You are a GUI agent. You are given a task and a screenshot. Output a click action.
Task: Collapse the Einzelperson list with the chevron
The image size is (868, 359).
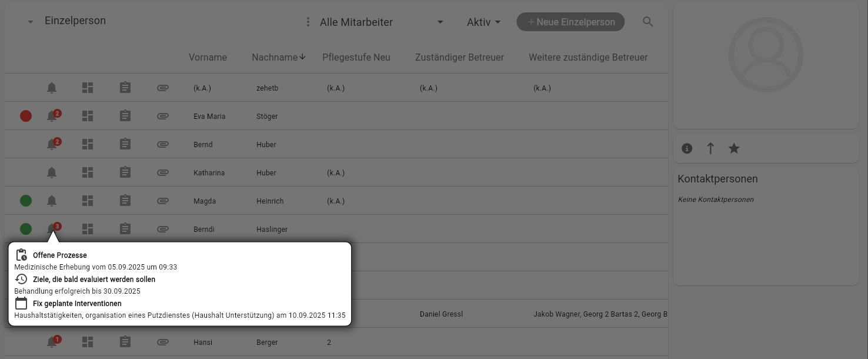click(x=30, y=22)
